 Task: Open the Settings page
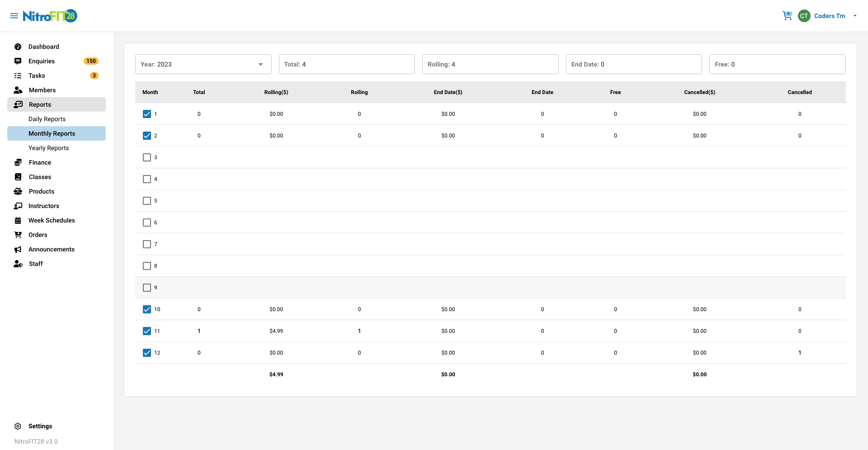(40, 426)
